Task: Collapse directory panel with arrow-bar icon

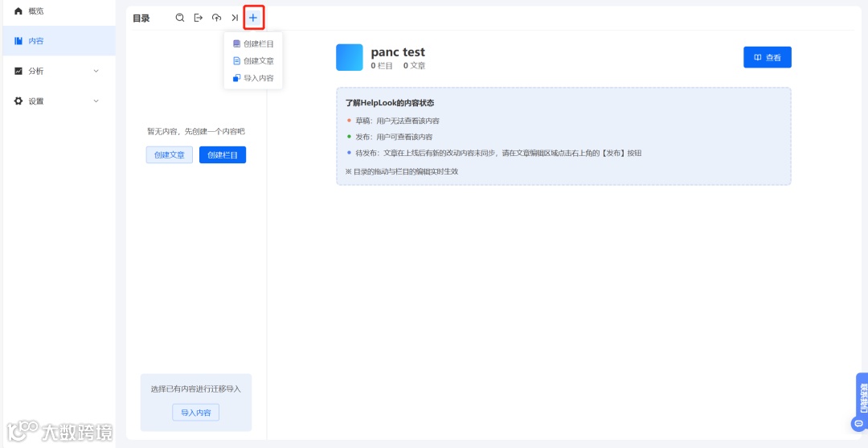Action: [235, 18]
